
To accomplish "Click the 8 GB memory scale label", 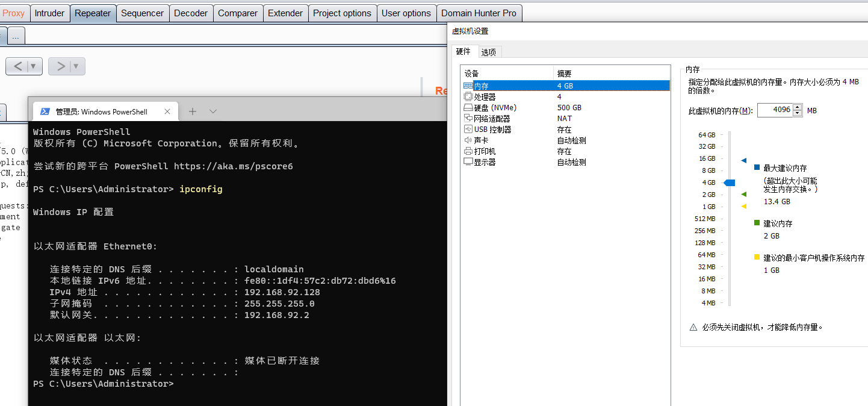I will [708, 171].
